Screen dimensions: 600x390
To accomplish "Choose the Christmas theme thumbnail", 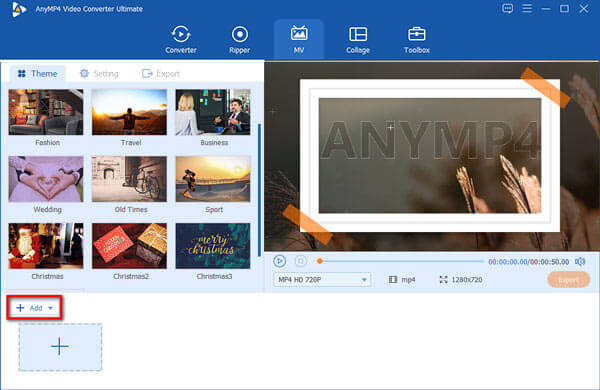I will (46, 246).
